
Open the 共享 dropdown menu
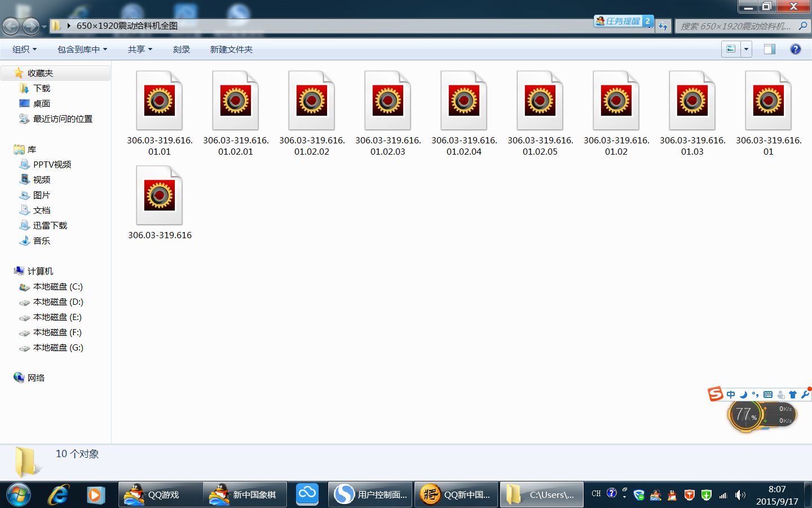pos(140,50)
